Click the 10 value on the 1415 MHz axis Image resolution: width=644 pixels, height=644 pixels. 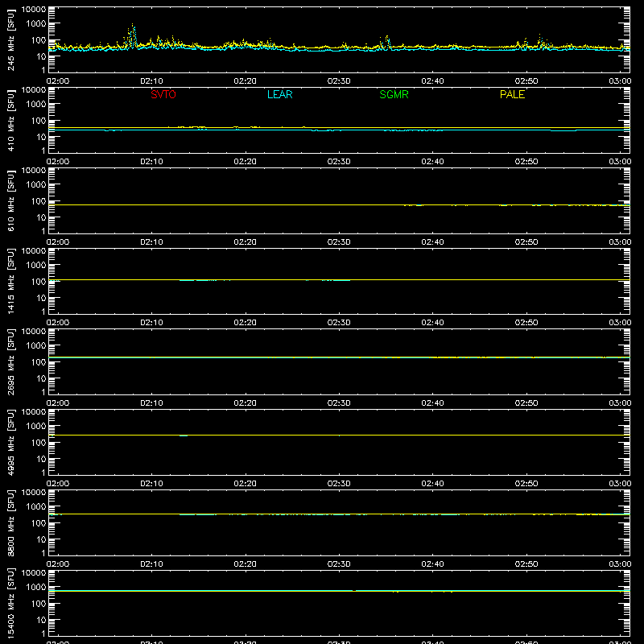(x=41, y=298)
